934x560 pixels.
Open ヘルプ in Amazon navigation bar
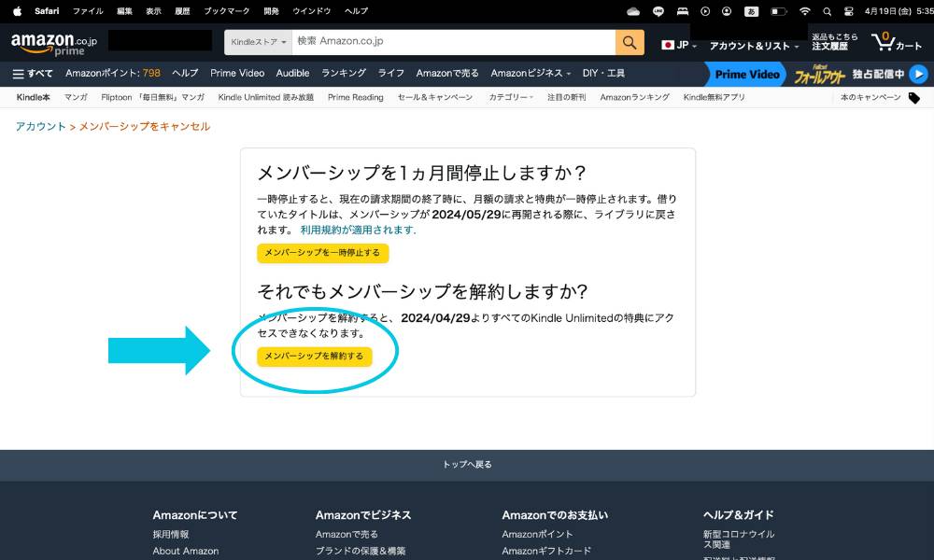[185, 73]
